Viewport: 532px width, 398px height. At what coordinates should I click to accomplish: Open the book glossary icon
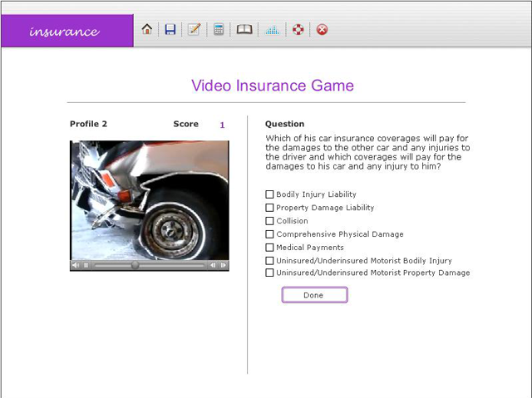click(x=244, y=29)
